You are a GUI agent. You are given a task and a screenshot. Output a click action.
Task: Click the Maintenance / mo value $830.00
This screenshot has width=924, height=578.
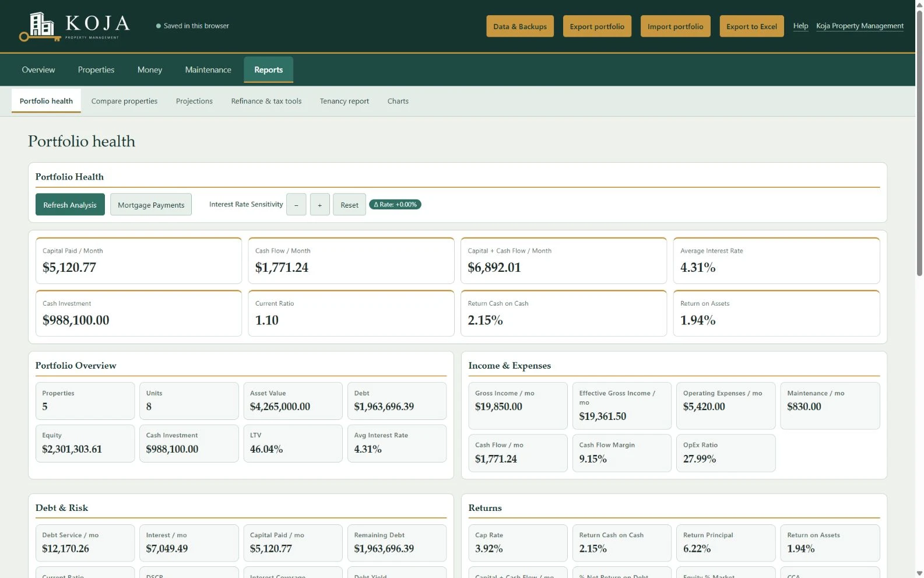(804, 407)
